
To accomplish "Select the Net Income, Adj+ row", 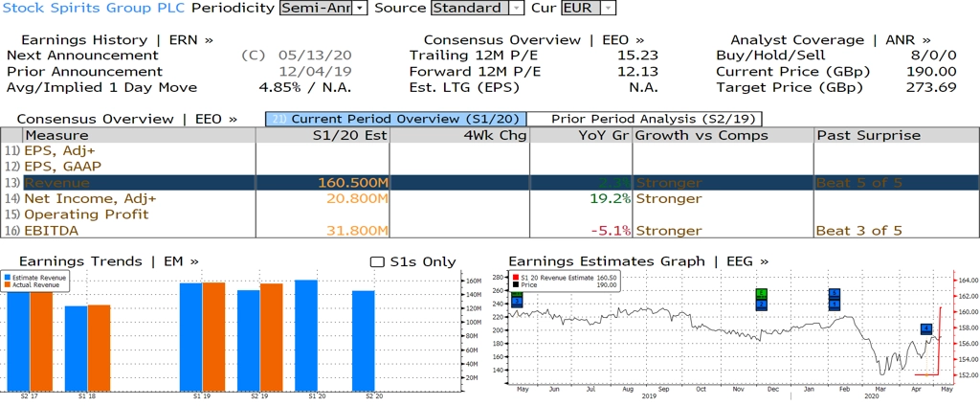I will tap(489, 198).
